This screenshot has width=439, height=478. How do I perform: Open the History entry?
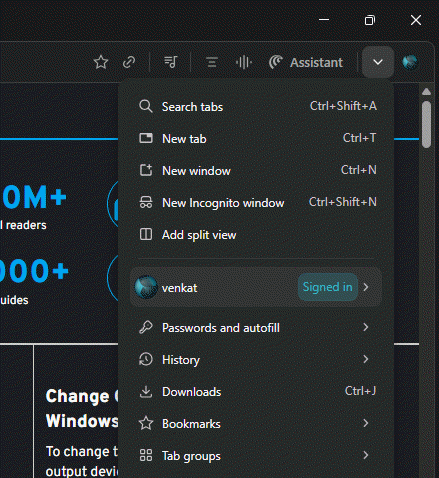256,360
